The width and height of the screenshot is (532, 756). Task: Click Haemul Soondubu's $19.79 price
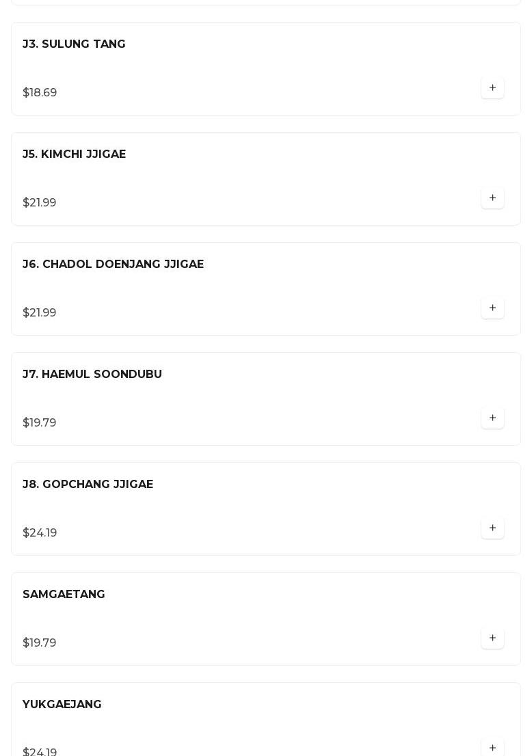[x=40, y=422]
